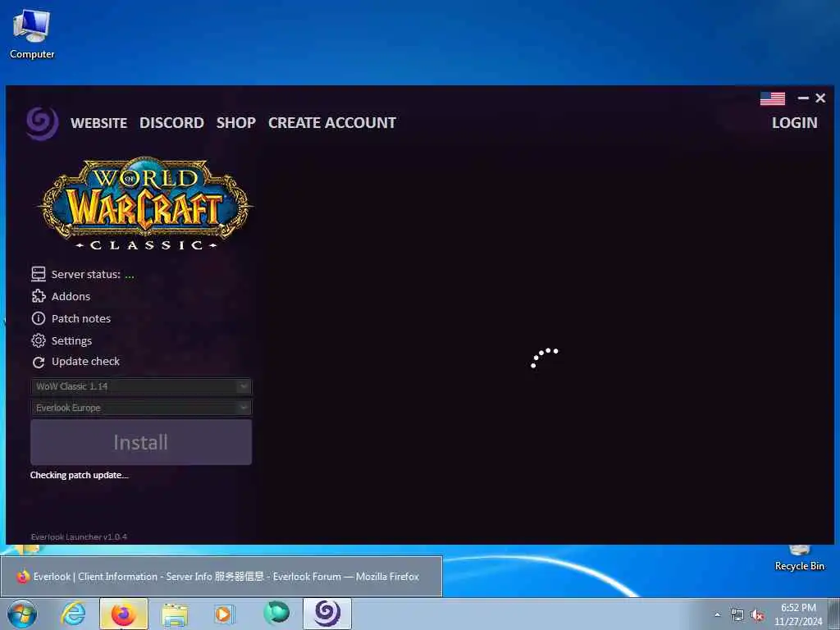840x630 pixels.
Task: Open the WEBSITE link
Action: pos(98,123)
